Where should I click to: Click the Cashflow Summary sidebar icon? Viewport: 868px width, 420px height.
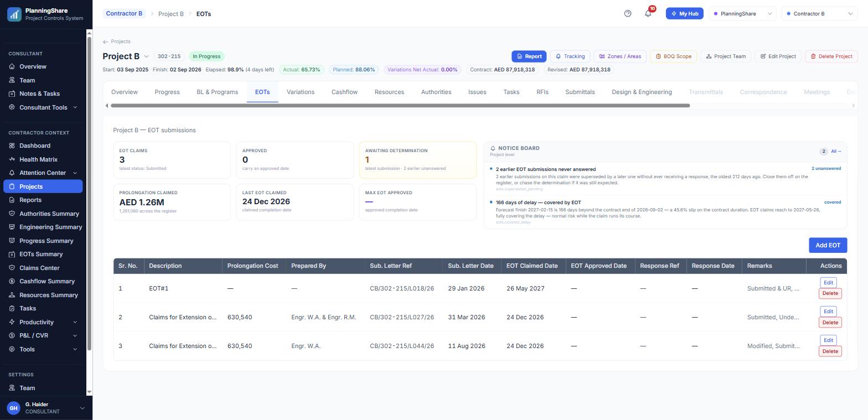coord(12,281)
